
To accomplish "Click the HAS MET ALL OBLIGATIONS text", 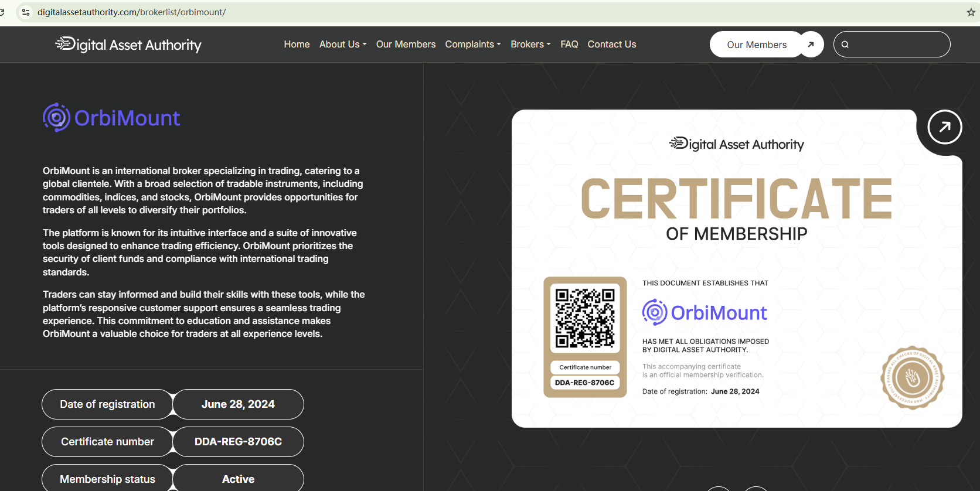I will 706,346.
